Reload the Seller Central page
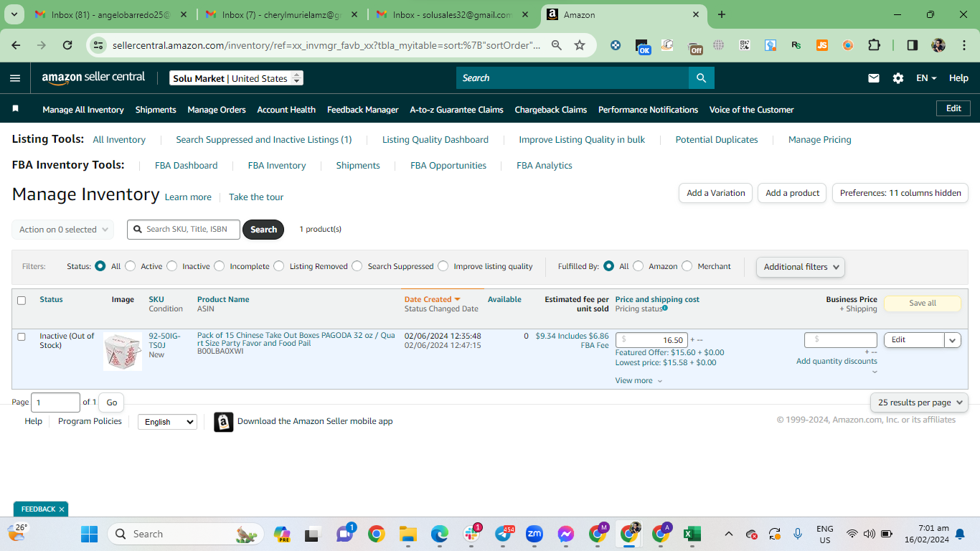This screenshot has height=551, width=980. point(67,45)
